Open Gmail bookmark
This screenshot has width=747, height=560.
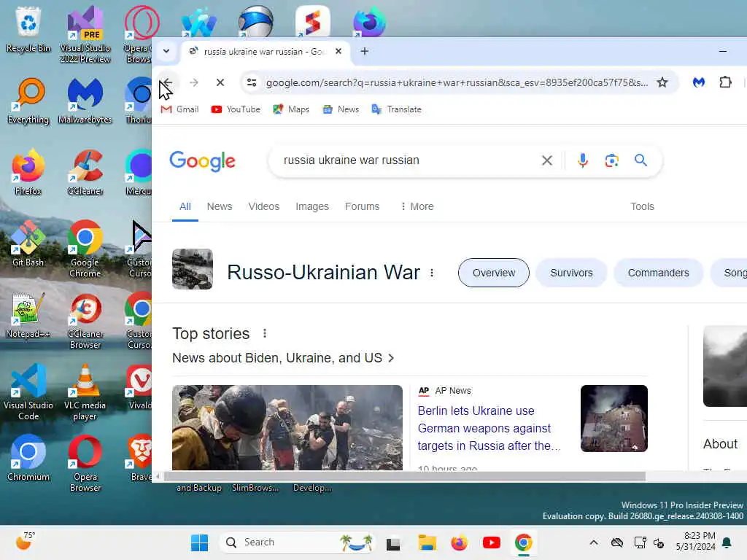[x=179, y=109]
